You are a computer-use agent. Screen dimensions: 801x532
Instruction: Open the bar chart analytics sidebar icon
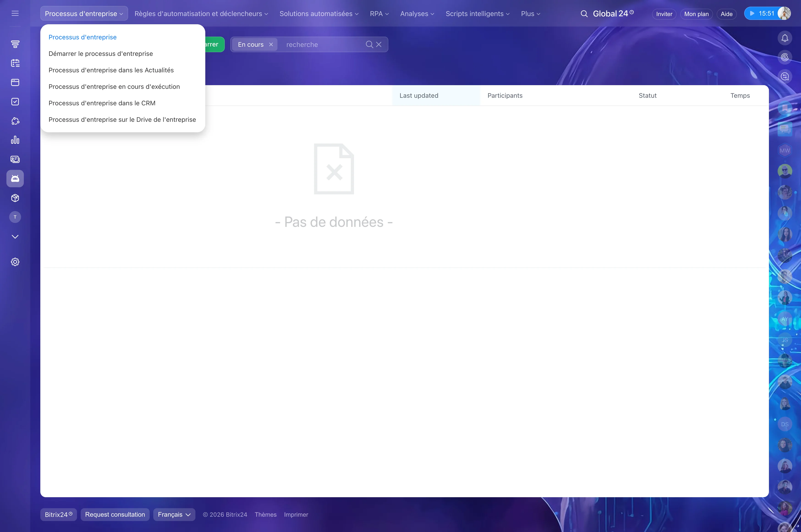pos(15,140)
